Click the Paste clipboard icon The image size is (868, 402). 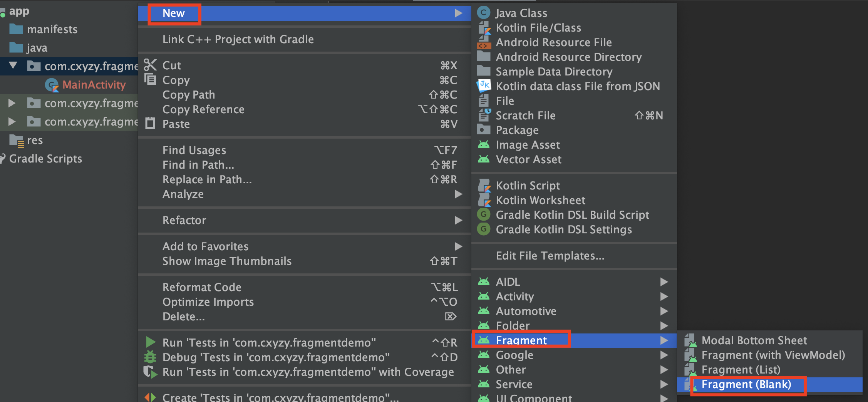click(x=150, y=123)
